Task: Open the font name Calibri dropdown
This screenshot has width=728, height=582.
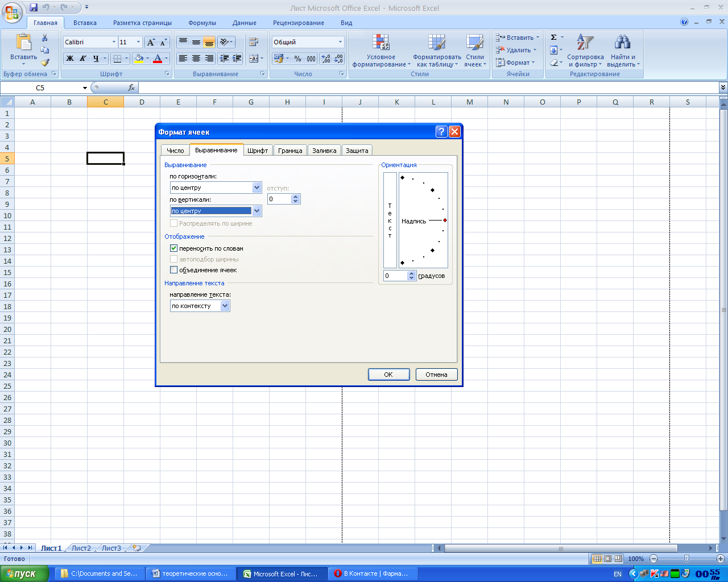Action: pos(114,42)
